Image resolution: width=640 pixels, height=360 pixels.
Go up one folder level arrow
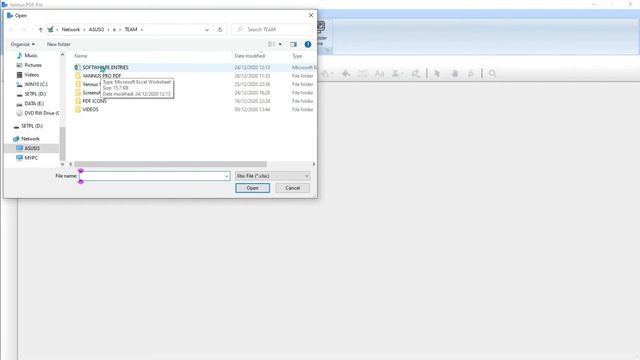click(40, 29)
